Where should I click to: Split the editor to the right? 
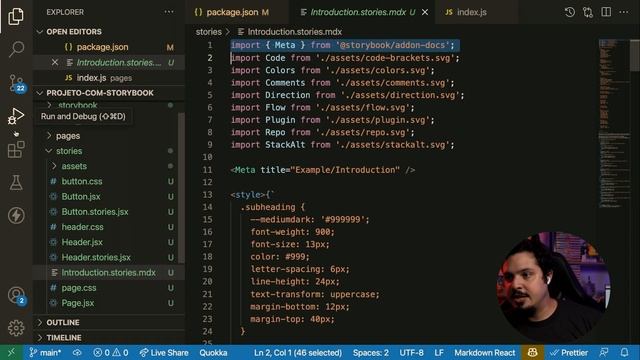(606, 12)
